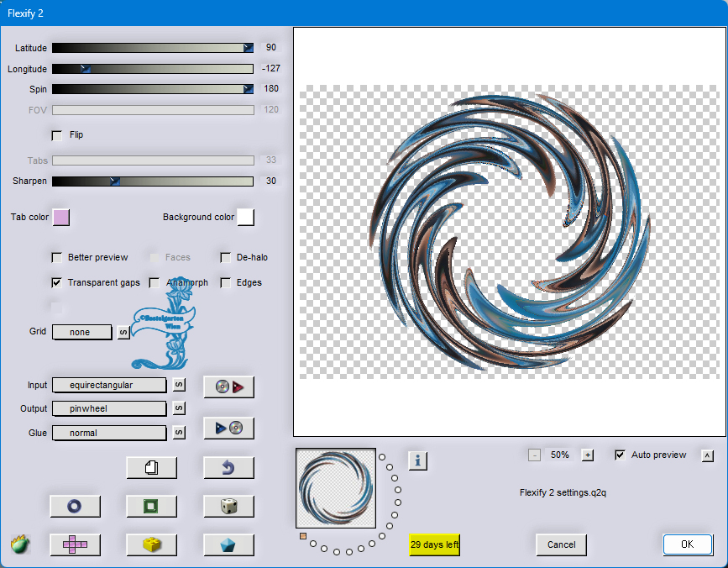The height and width of the screenshot is (568, 728).
Task: Click the yellow '29 days left' button
Action: [x=435, y=544]
